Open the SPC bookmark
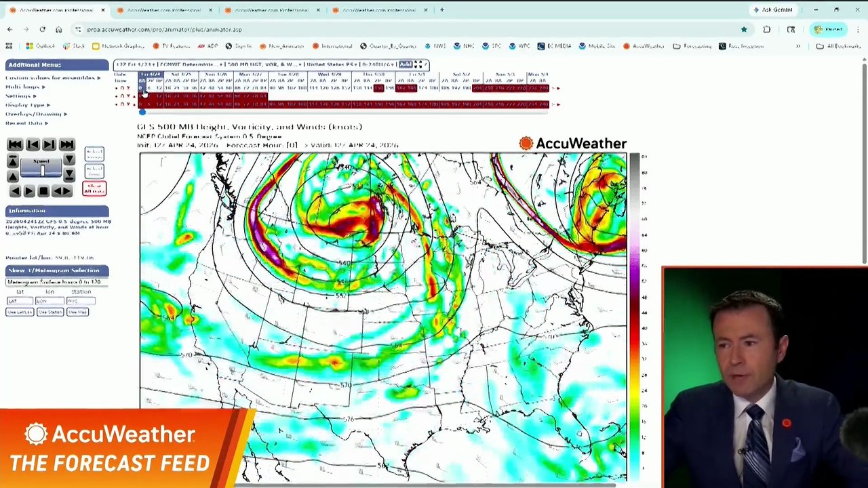The image size is (868, 488). pos(491,46)
